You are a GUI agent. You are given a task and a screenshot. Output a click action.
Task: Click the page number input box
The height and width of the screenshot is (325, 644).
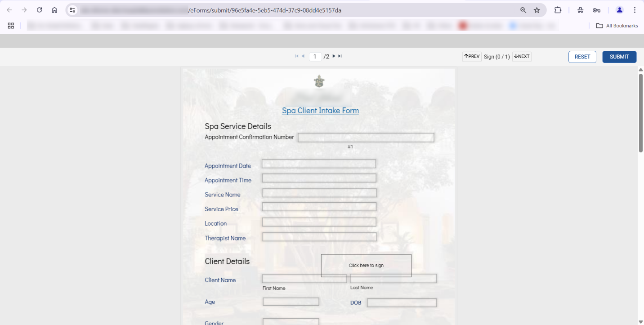315,56
